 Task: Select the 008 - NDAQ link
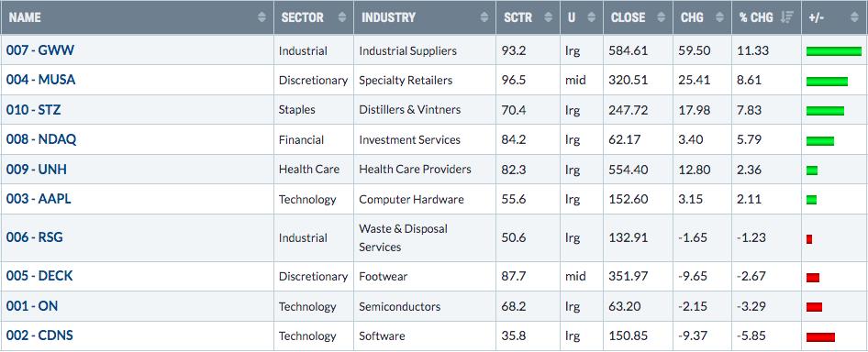tap(41, 139)
